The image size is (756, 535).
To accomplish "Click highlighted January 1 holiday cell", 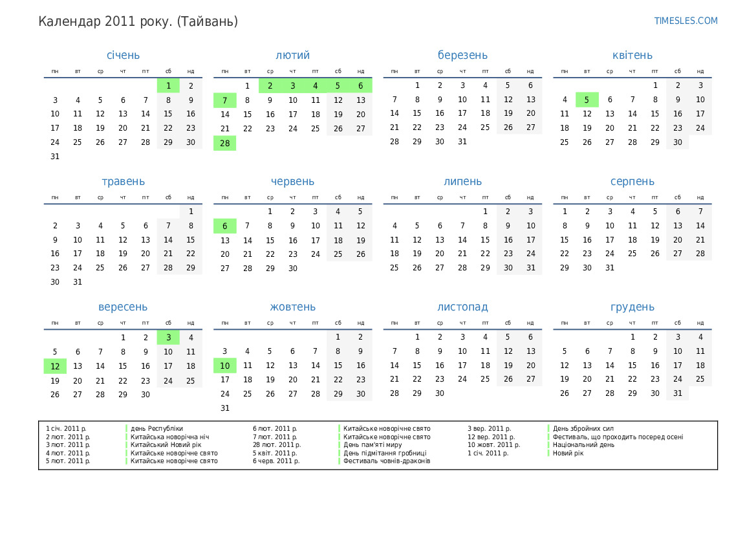I will click(168, 86).
